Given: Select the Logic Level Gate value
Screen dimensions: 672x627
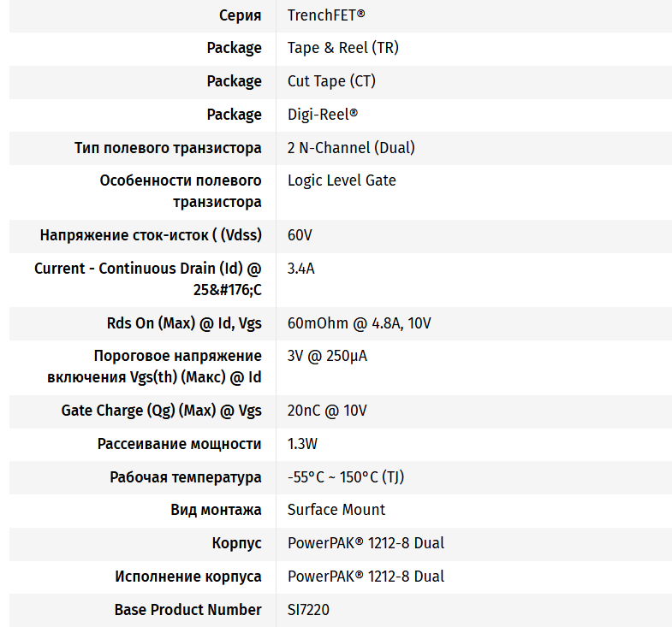Looking at the screenshot, I should 342,180.
